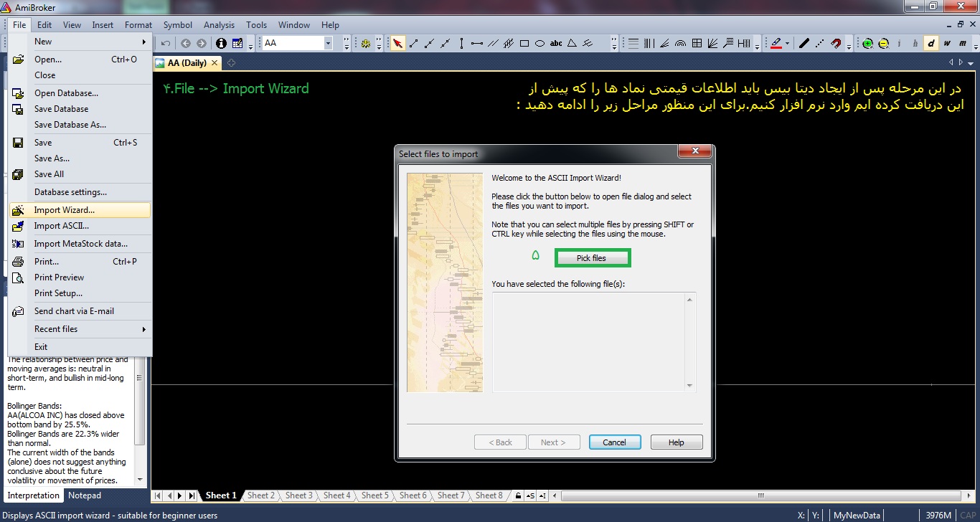Click Exit in the File menu
Viewport: 980px width, 522px height.
(x=79, y=347)
